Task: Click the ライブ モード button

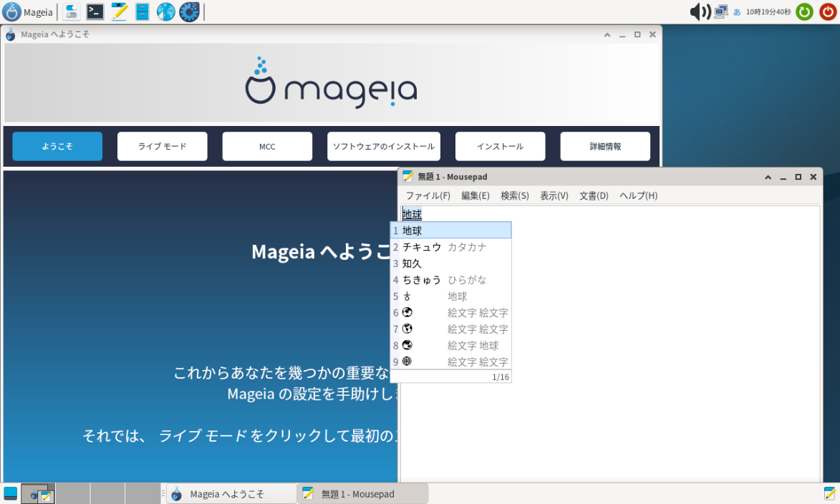Action: coord(162,146)
